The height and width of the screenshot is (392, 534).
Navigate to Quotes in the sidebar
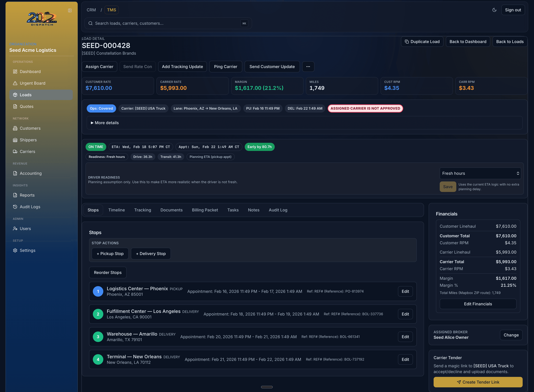click(26, 106)
